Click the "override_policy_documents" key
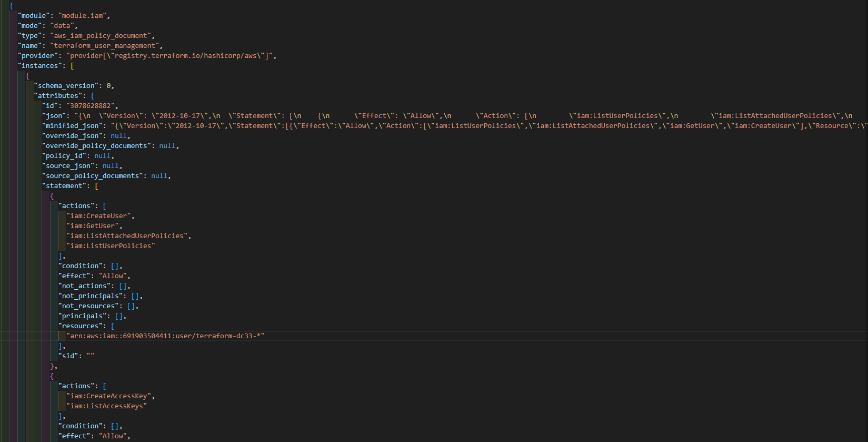 tap(96, 146)
